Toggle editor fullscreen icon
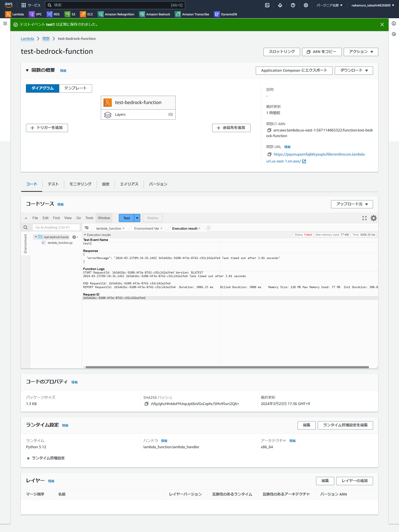 (364, 218)
